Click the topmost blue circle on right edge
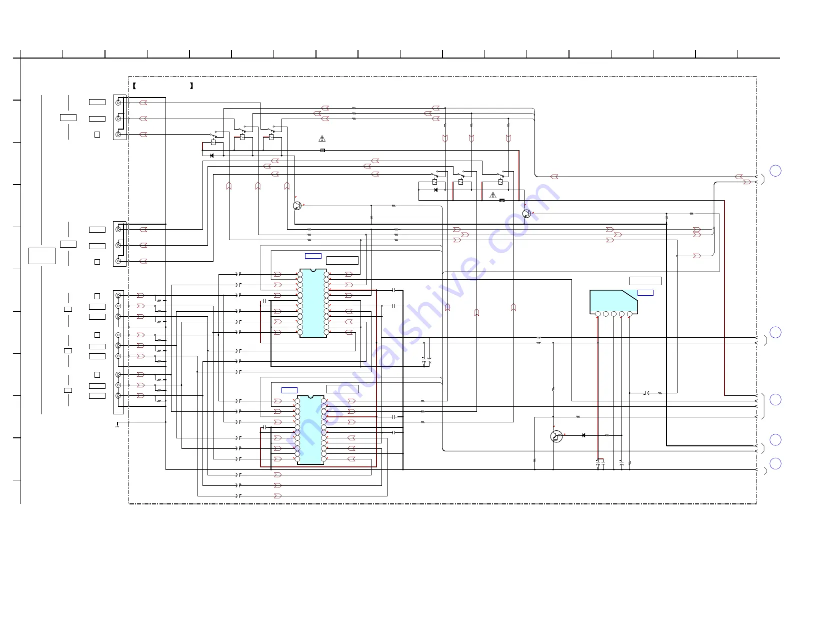840x632 pixels. pyautogui.click(x=775, y=171)
